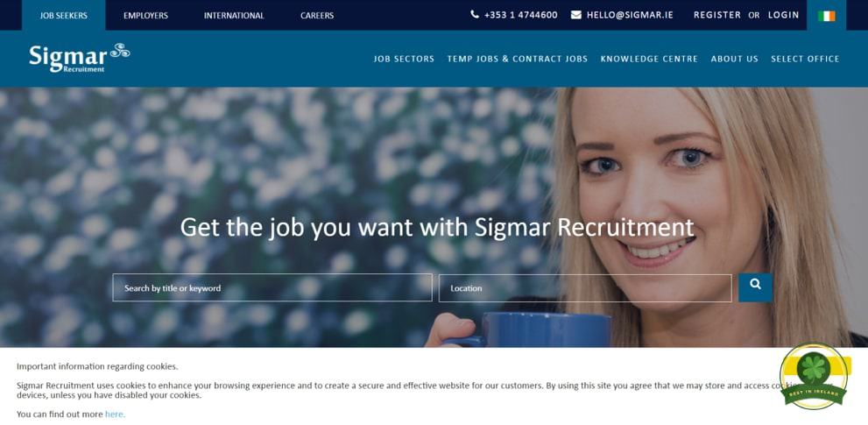Image resolution: width=868 pixels, height=425 pixels.
Task: Expand Temp Jobs & Contract Jobs menu
Action: (x=517, y=59)
